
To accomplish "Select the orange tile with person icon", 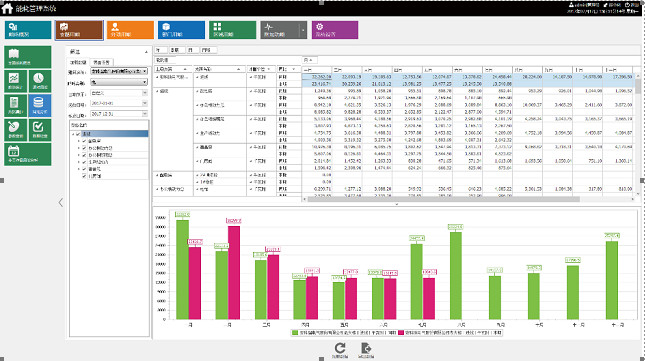I will pyautogui.click(x=130, y=30).
